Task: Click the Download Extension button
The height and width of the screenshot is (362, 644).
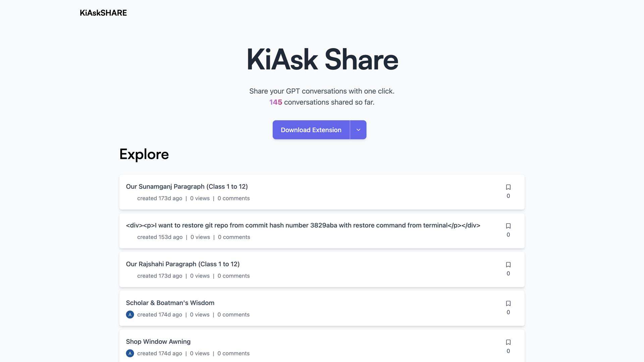Action: click(311, 130)
